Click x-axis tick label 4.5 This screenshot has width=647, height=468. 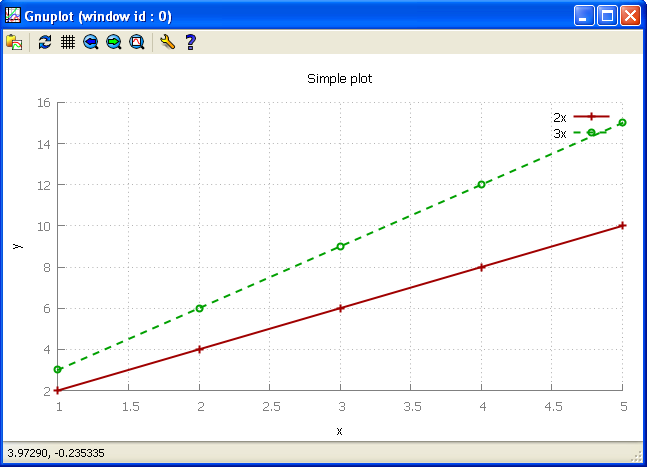click(x=553, y=407)
